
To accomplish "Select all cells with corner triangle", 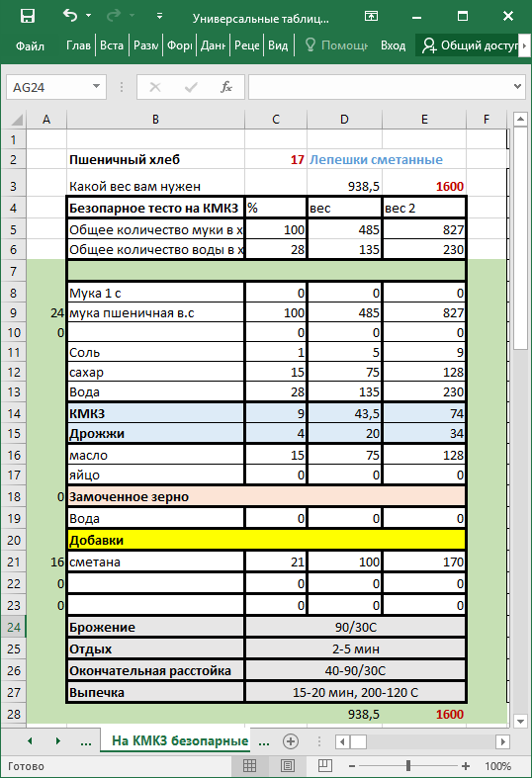I will [x=17, y=119].
